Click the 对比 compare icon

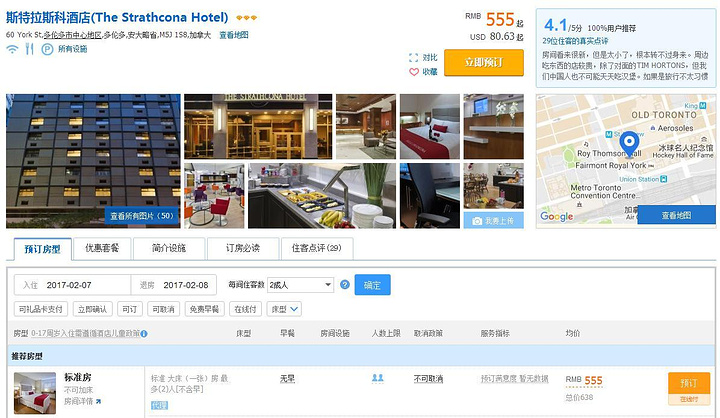(413, 58)
